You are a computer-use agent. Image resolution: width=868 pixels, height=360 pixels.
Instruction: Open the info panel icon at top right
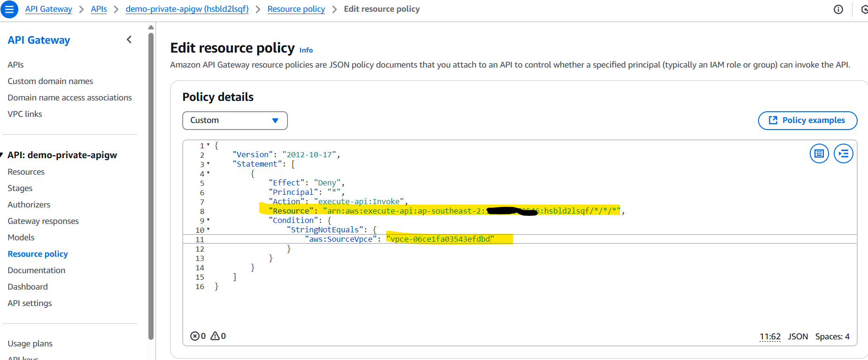pyautogui.click(x=838, y=9)
